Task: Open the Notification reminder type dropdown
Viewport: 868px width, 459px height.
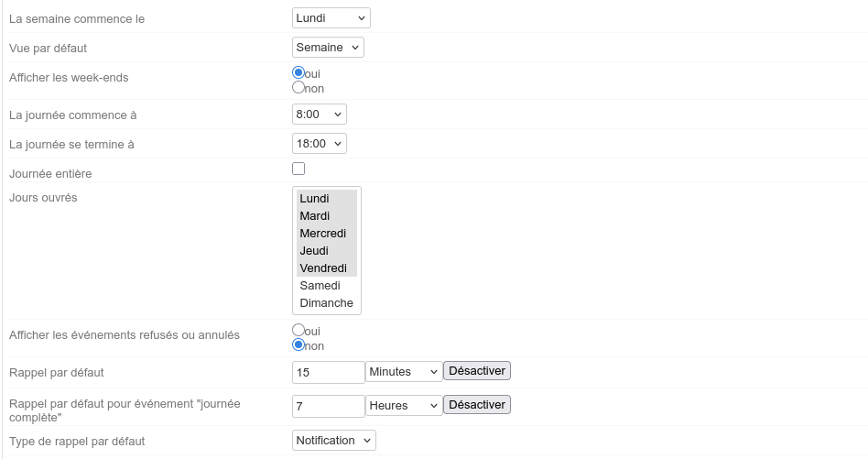Action: [333, 441]
